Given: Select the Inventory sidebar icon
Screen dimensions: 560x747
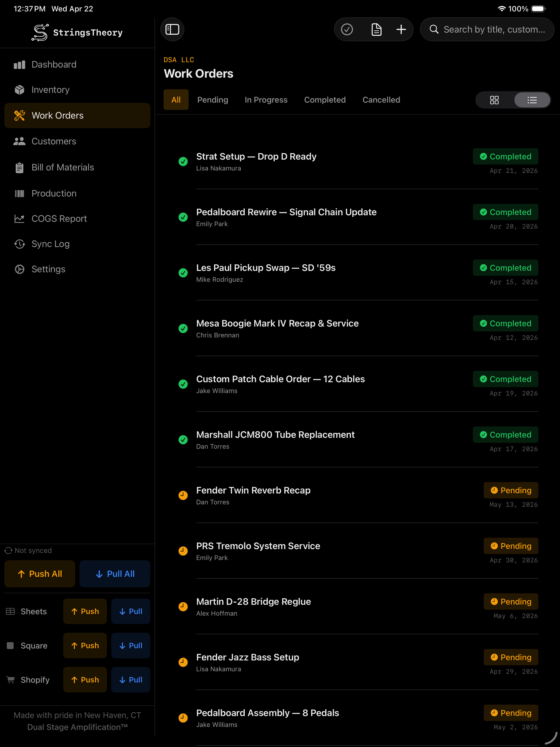Looking at the screenshot, I should [20, 89].
